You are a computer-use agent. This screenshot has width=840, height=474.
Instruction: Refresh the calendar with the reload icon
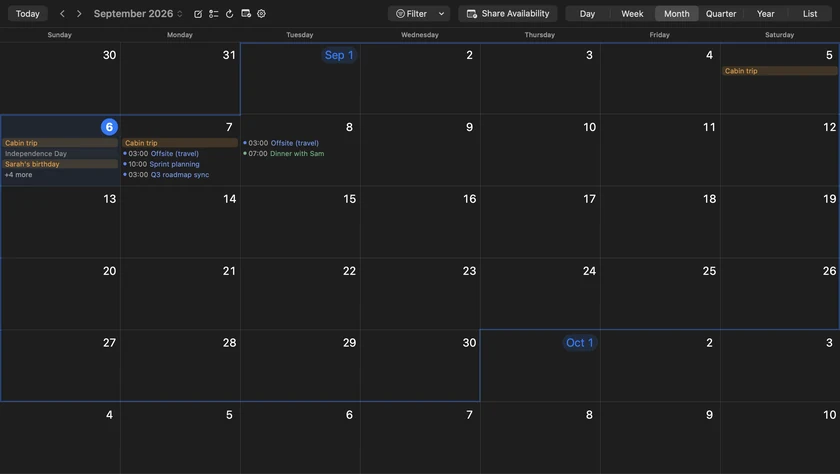pyautogui.click(x=229, y=14)
